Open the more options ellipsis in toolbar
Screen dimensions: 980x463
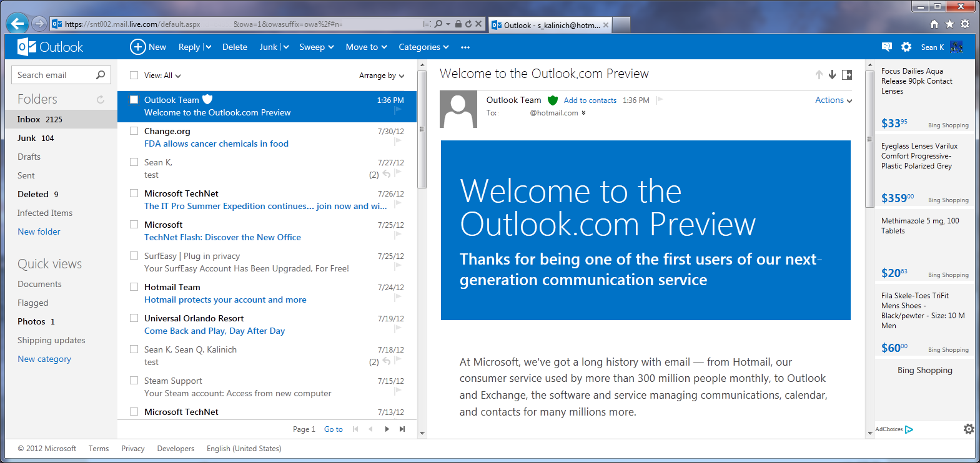click(465, 47)
